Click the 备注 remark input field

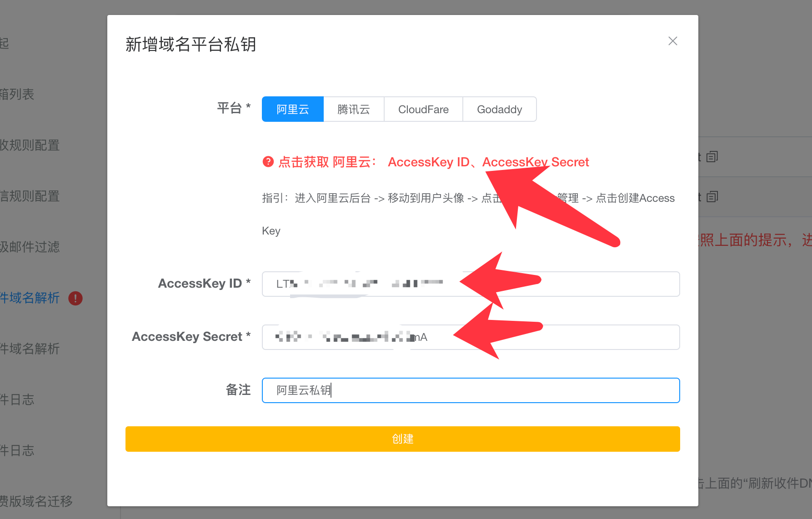(471, 390)
